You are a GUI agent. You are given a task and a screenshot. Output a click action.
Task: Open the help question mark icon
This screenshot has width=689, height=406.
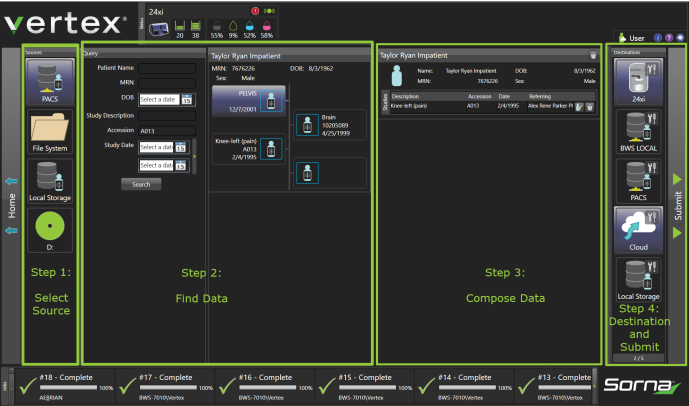668,37
